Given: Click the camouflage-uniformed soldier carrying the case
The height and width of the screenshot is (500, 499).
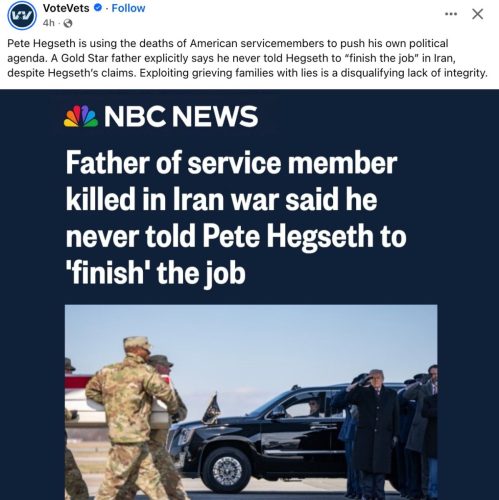Looking at the screenshot, I should pos(133,420).
